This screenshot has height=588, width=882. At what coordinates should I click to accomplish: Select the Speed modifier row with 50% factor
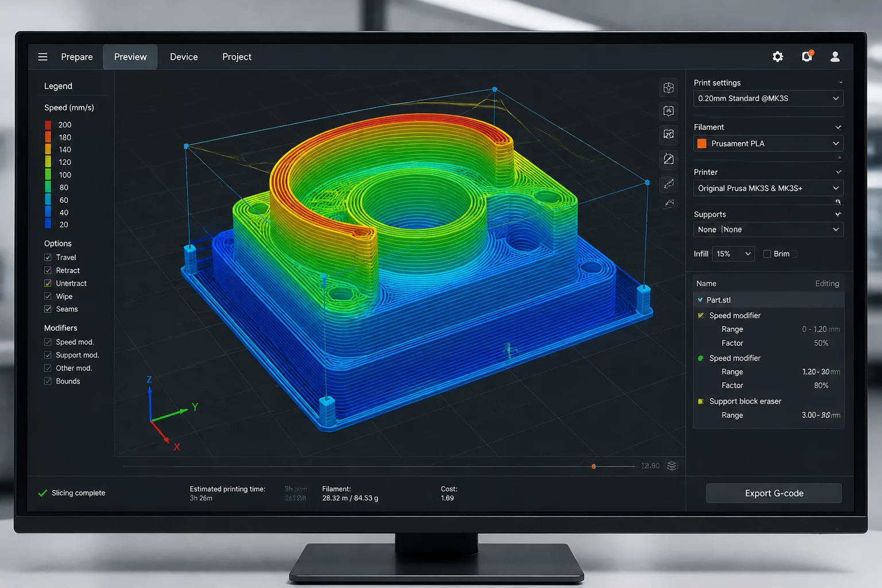tap(769, 315)
